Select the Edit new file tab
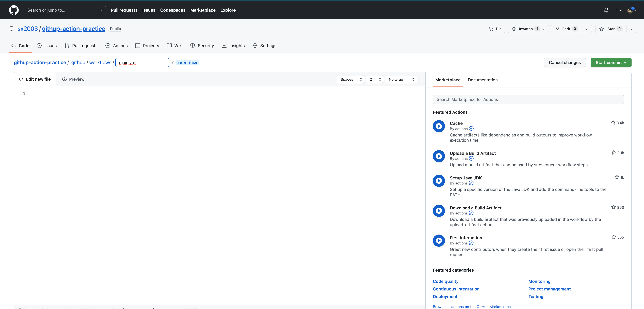The width and height of the screenshot is (644, 309). coord(35,79)
